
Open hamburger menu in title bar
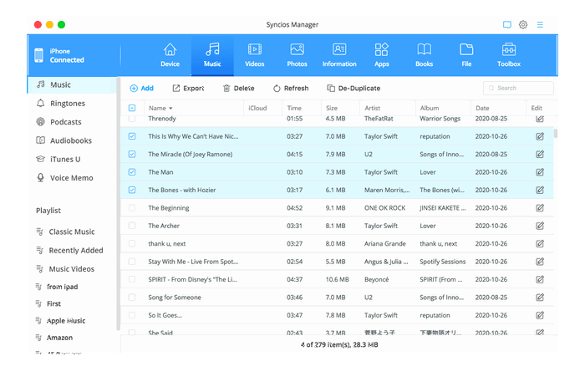pos(540,25)
